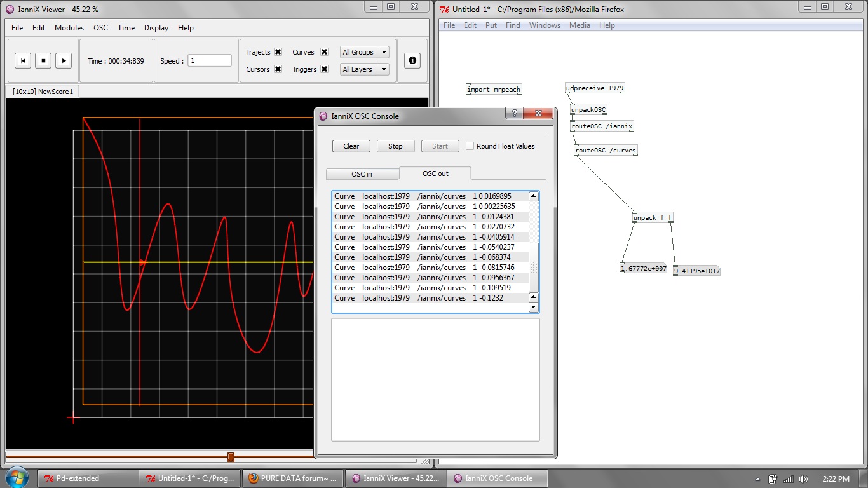Screen dimensions: 868x488
Task: Click the volume icon in system tray
Action: coord(804,479)
